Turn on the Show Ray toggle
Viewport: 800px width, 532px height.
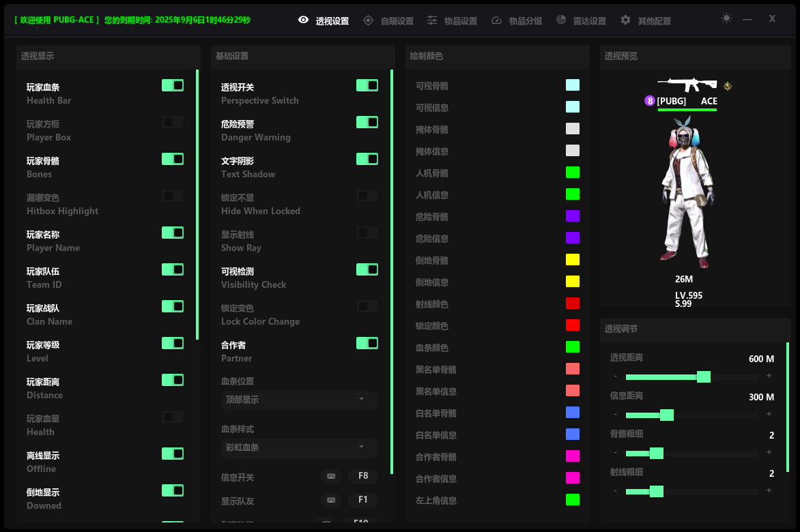click(x=367, y=233)
